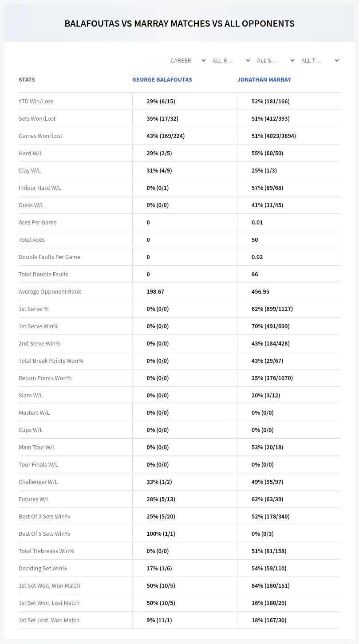Image resolution: width=359 pixels, height=644 pixels.
Task: Click the page title heading
Action: click(x=179, y=24)
